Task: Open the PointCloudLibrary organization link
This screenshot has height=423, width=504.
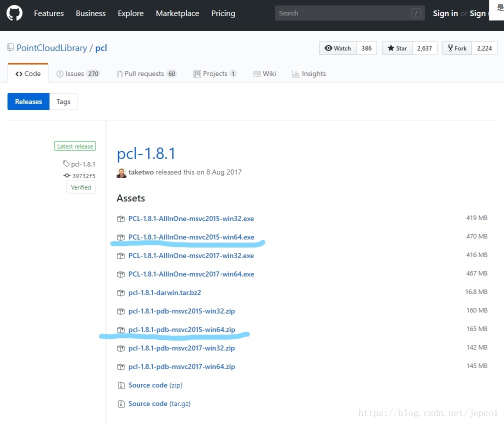Action: (52, 48)
